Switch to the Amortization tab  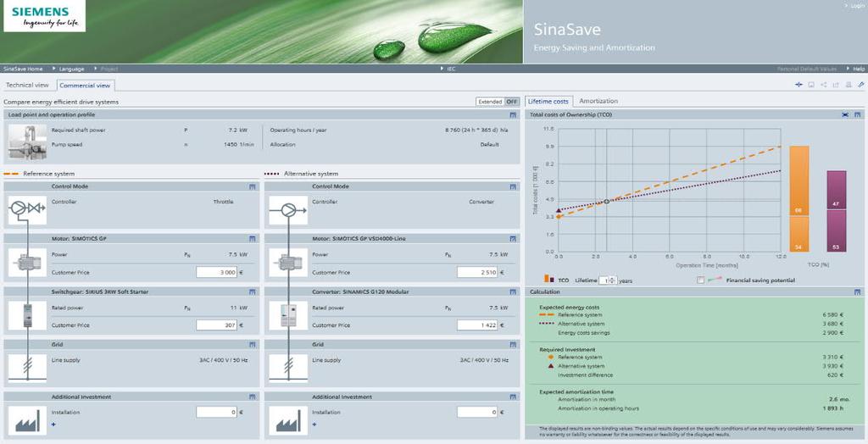tap(598, 102)
